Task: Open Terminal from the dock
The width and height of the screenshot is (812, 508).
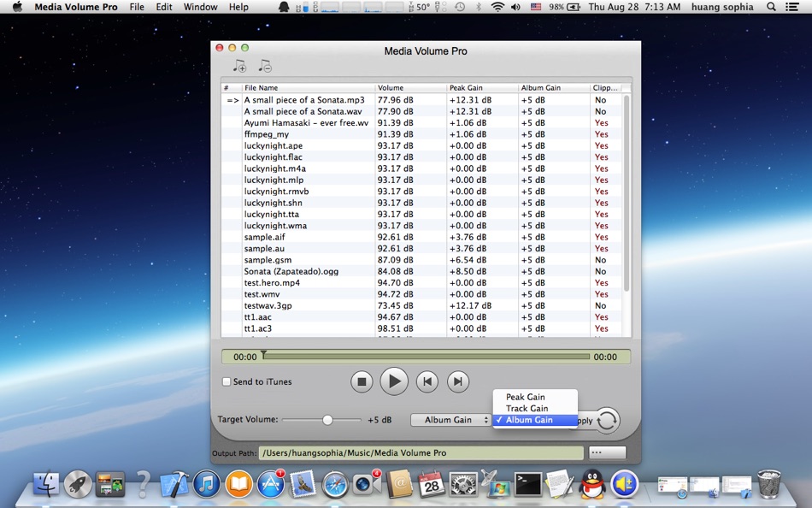Action: (x=527, y=484)
